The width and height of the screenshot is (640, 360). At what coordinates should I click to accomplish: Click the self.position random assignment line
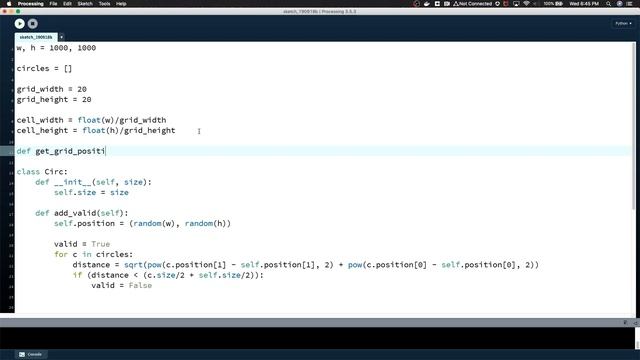click(x=142, y=224)
